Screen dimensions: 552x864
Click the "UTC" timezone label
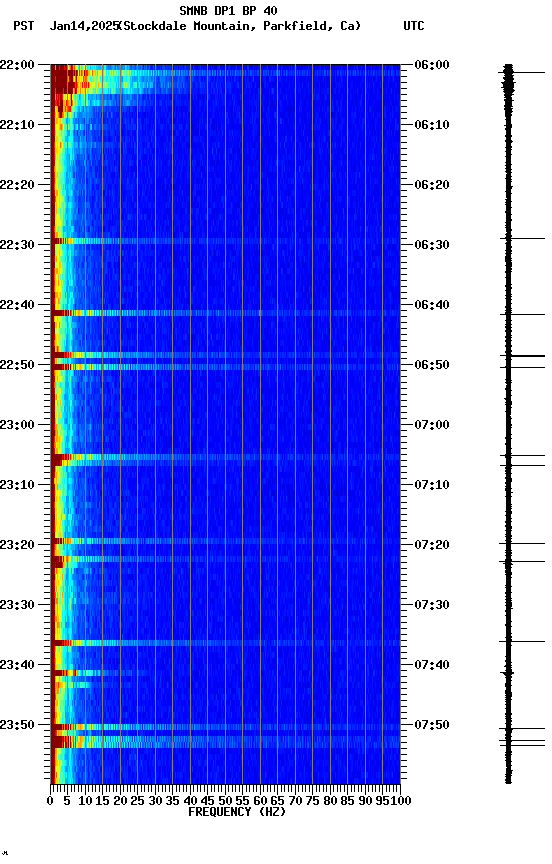coord(414,26)
